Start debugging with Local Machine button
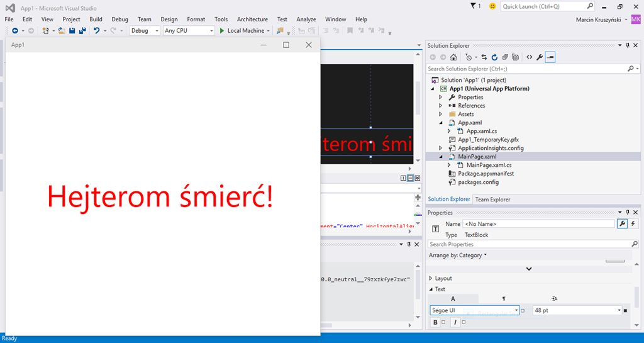The height and width of the screenshot is (343, 644). click(241, 31)
